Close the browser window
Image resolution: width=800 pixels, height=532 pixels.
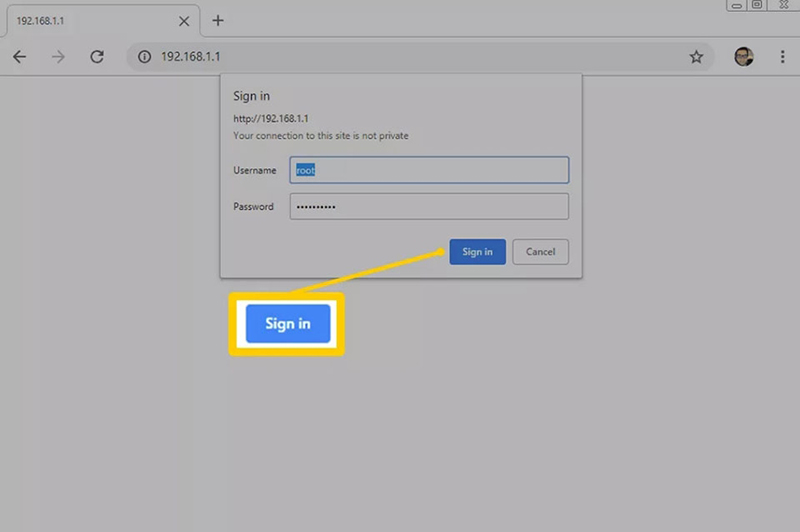click(784, 5)
